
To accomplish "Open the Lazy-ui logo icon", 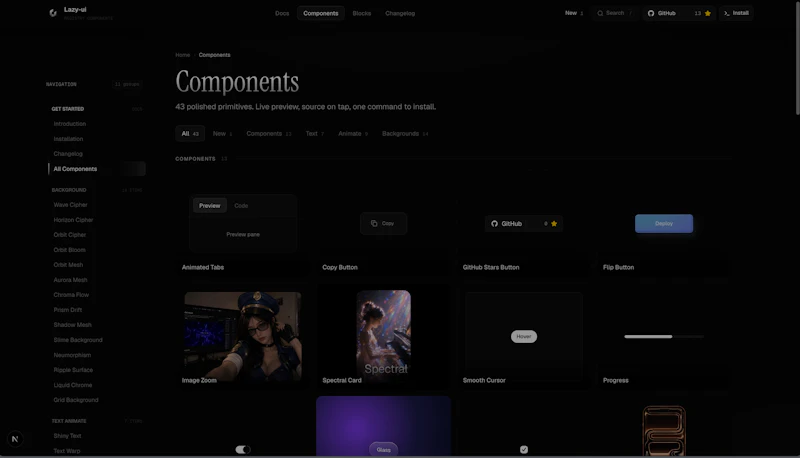I will 53,13.
